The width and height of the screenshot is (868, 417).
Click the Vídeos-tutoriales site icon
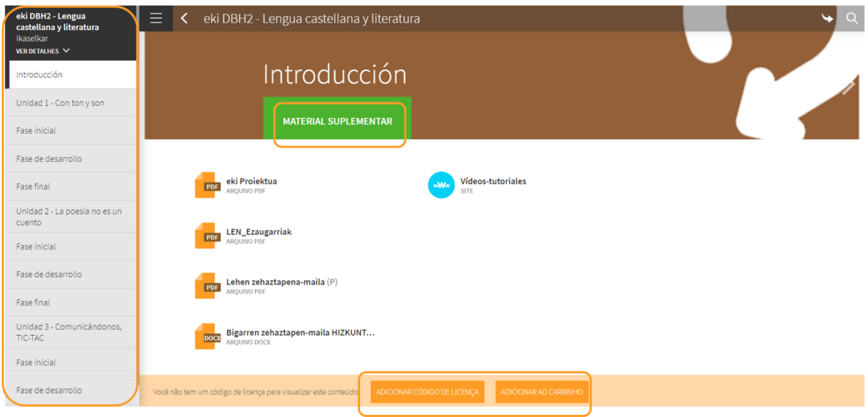pos(441,185)
